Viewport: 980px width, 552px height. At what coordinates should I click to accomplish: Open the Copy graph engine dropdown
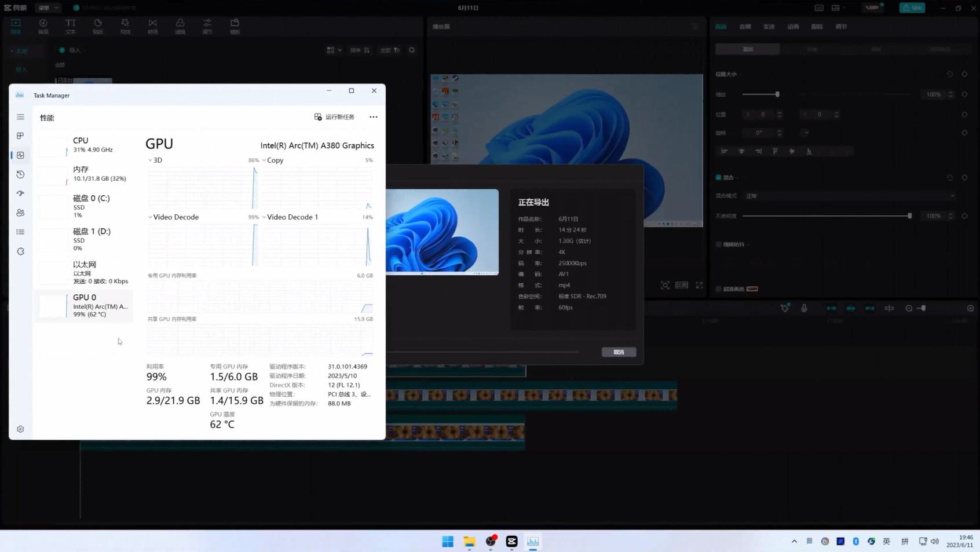pos(264,160)
